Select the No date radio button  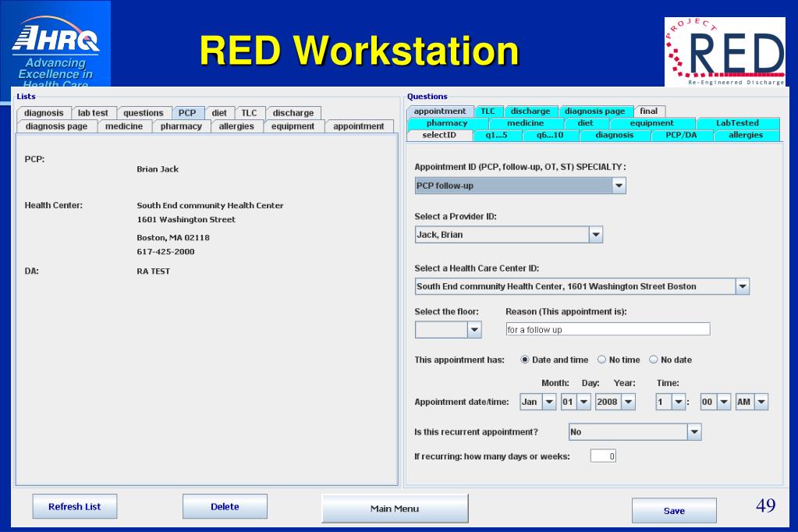(x=654, y=360)
